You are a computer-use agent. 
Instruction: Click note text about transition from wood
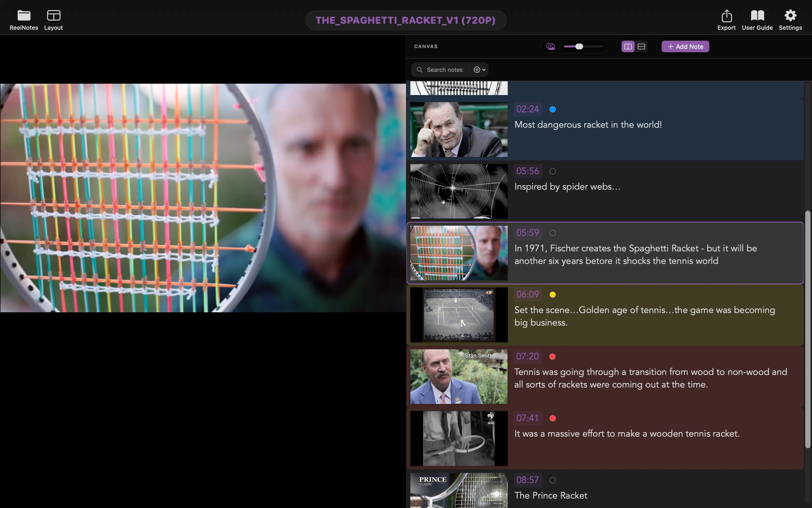tap(651, 378)
